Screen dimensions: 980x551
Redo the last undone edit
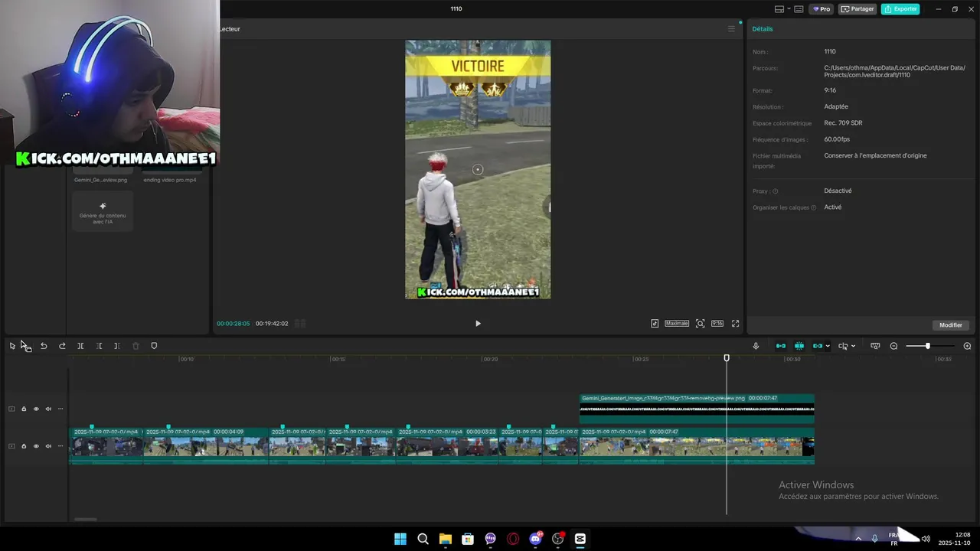point(62,346)
